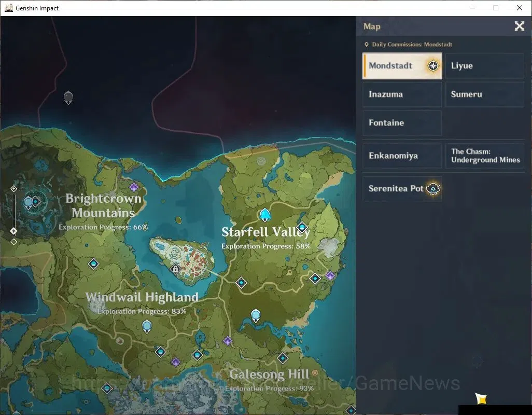Click 'Exploration Progress: 83%' text
532x415 pixels.
coord(142,311)
